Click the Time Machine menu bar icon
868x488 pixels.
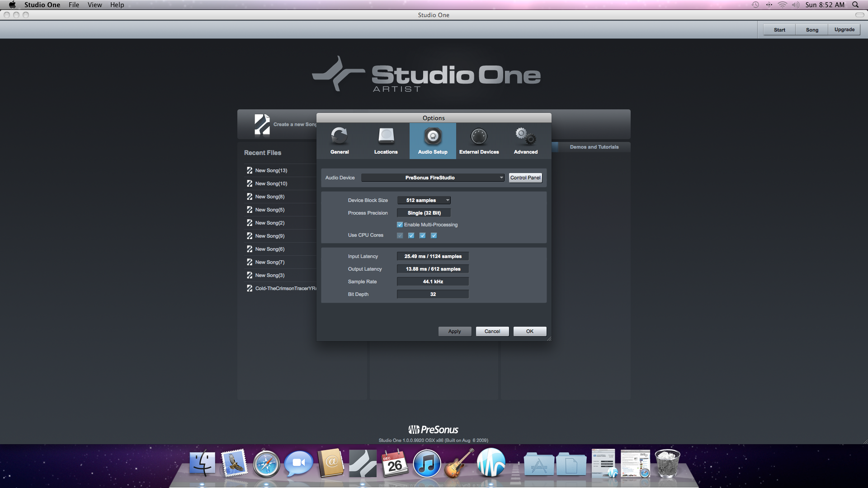[x=755, y=5]
